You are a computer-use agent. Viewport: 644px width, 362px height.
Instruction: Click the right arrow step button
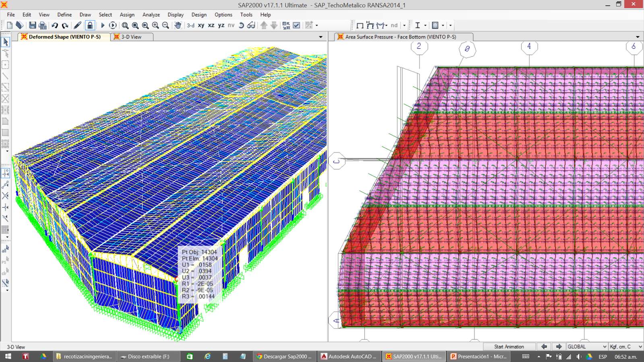[559, 346]
